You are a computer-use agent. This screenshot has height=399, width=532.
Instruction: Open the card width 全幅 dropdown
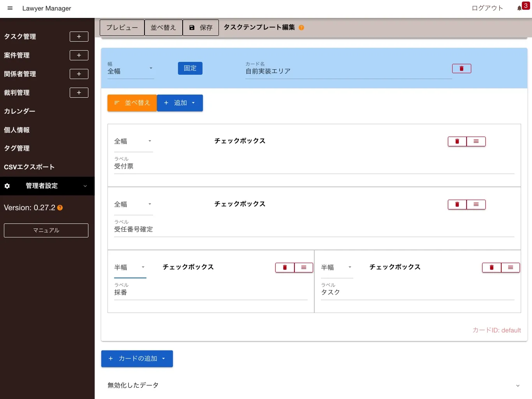coord(130,71)
